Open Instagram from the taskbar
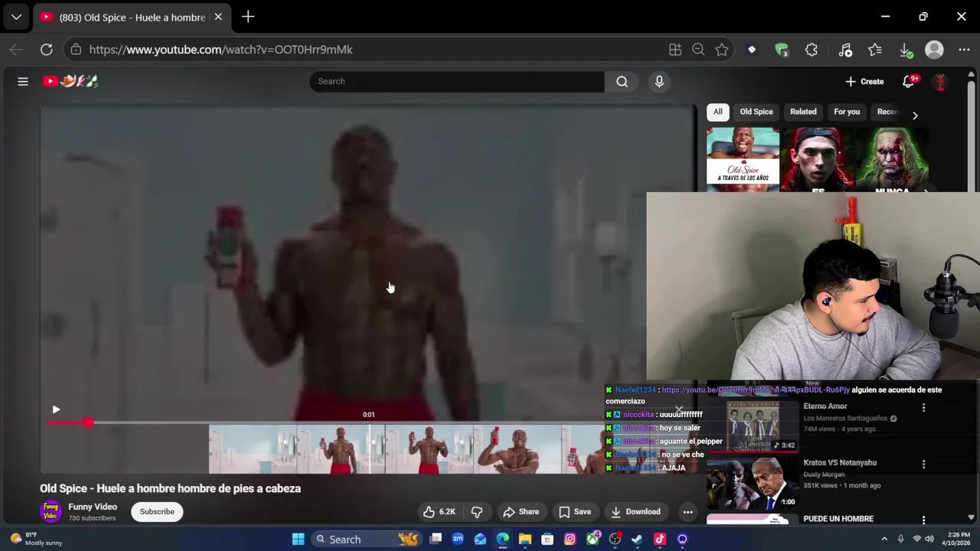 click(570, 540)
